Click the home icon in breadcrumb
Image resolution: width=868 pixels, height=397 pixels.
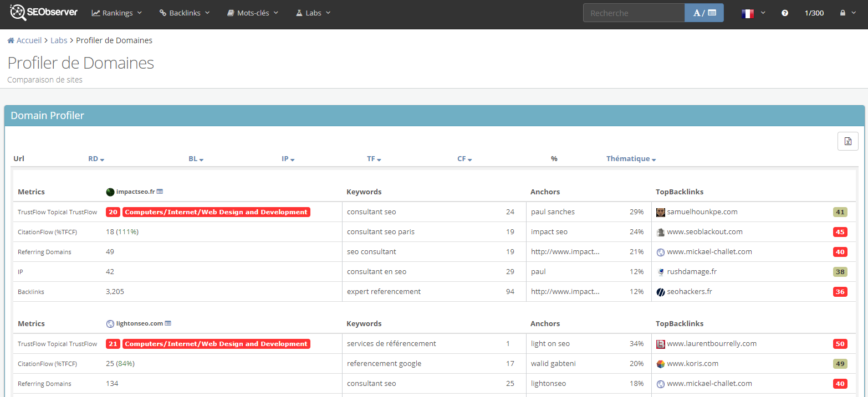tap(11, 40)
